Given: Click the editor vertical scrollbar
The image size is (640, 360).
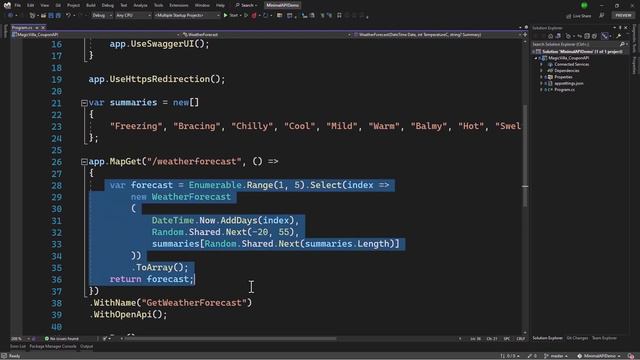Looking at the screenshot, I should [525, 155].
